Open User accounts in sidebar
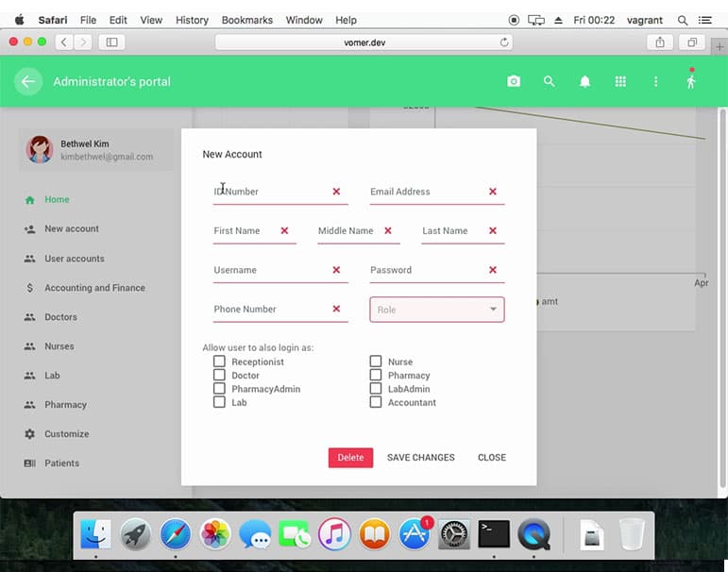The height and width of the screenshot is (572, 728). (x=75, y=259)
